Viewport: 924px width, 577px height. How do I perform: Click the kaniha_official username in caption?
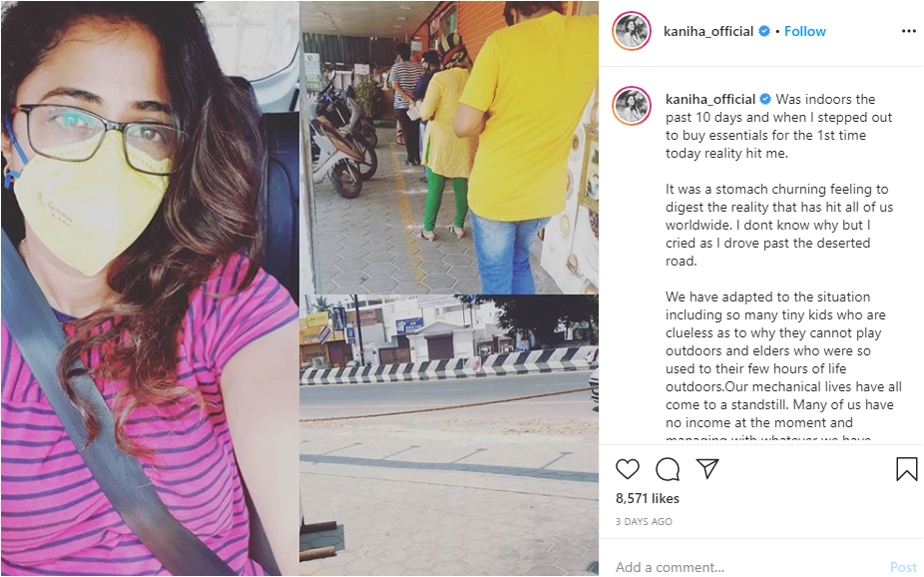coord(710,99)
